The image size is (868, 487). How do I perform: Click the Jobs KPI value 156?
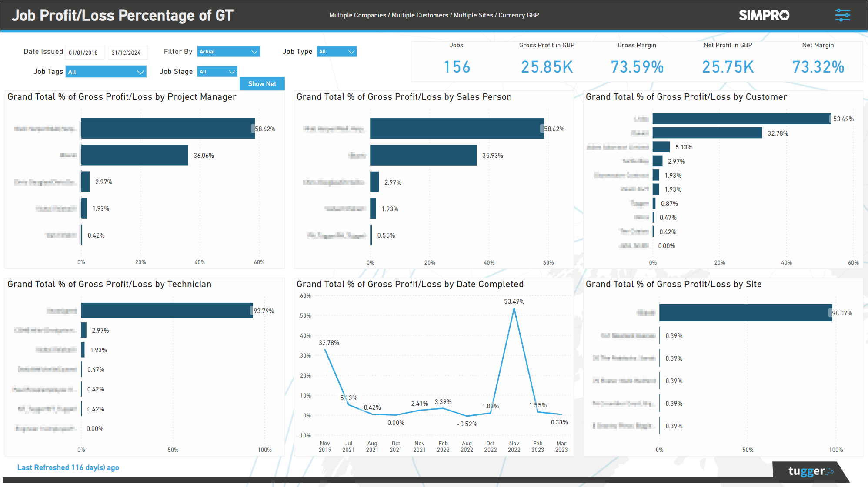click(x=456, y=67)
